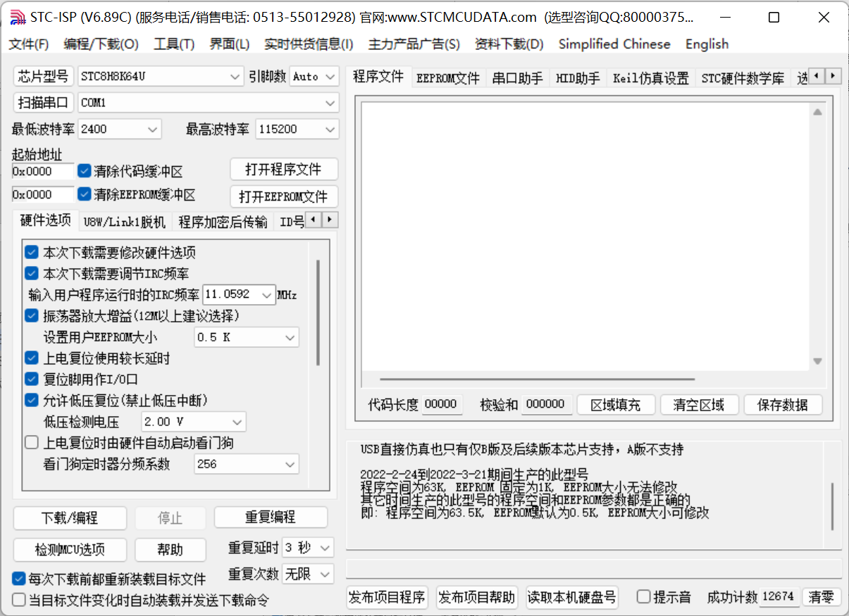The height and width of the screenshot is (616, 849).
Task: Click the up arrow of code buffer scrollbar
Action: point(817,112)
